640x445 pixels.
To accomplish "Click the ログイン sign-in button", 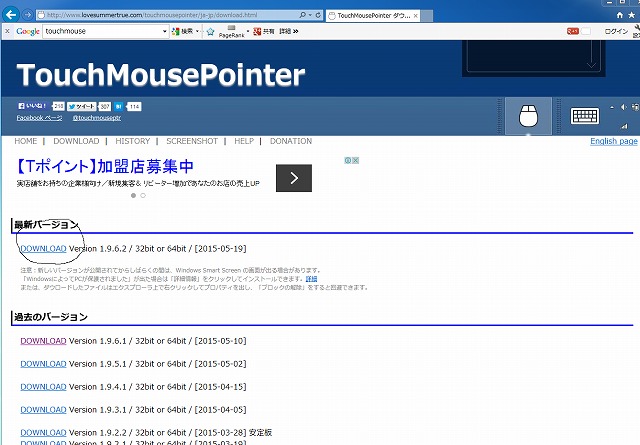I will coord(616,31).
